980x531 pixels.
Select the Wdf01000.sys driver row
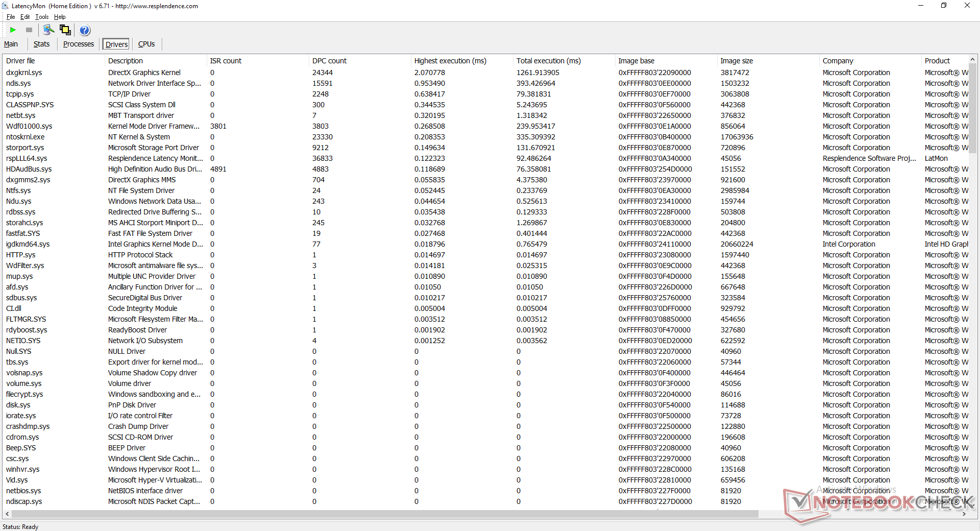coord(485,126)
